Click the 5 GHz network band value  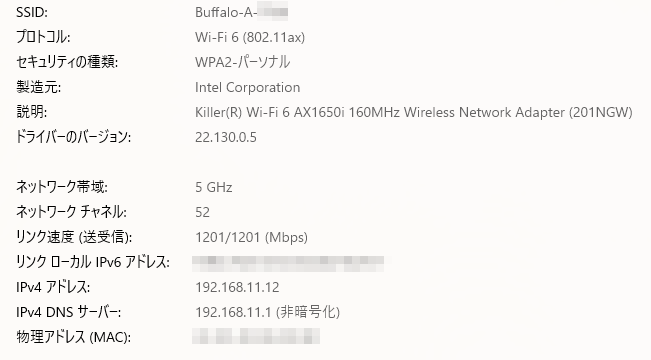point(213,187)
